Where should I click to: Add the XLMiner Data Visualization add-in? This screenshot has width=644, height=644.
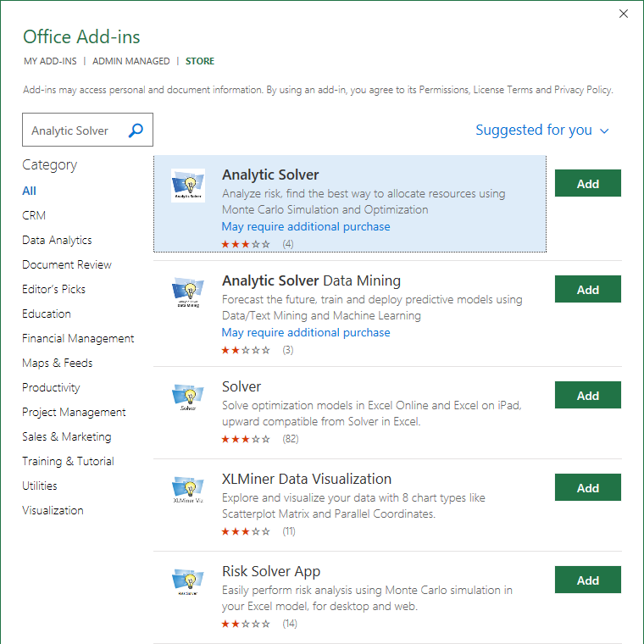[x=587, y=488]
